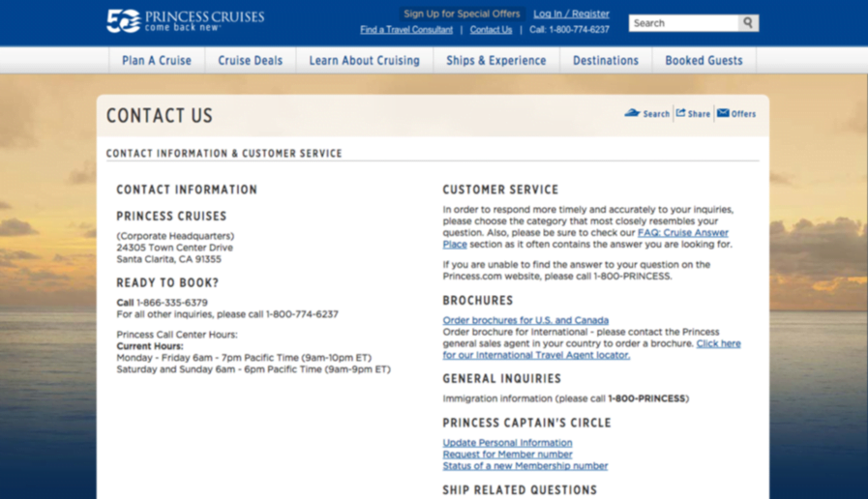
Task: Click Request for Member number link
Action: [507, 455]
